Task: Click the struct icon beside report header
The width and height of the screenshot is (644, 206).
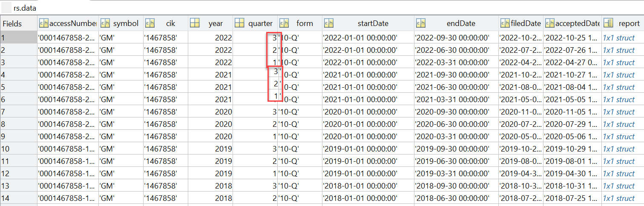Action: 608,23
